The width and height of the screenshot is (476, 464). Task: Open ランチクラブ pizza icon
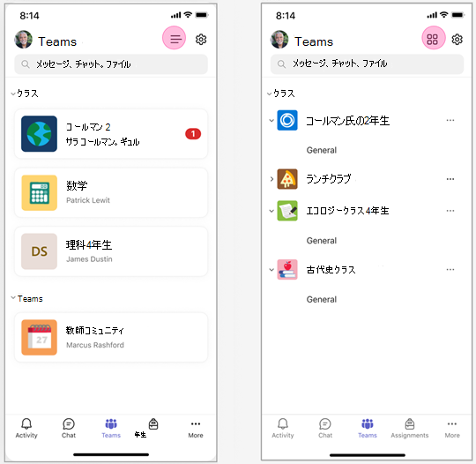287,179
